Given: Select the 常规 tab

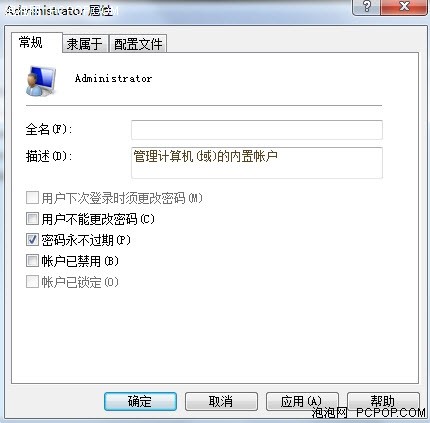Looking at the screenshot, I should [31, 42].
